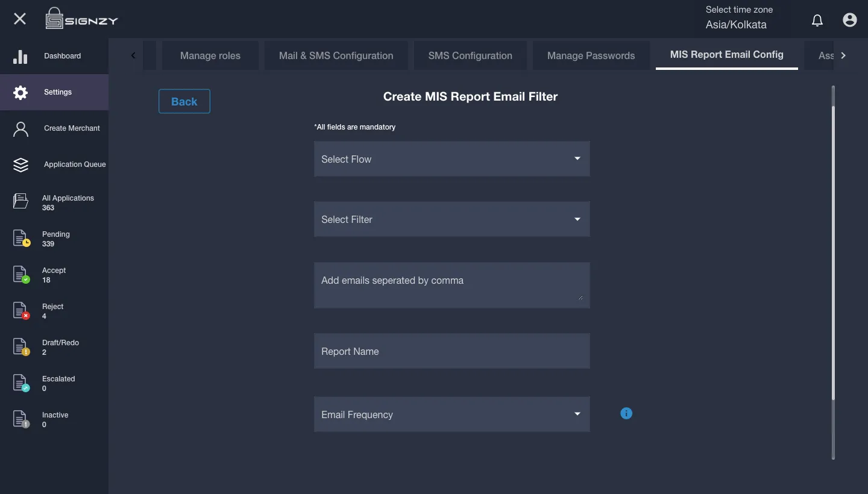Open the Select Filter dropdown
The width and height of the screenshot is (868, 494).
[x=451, y=219]
